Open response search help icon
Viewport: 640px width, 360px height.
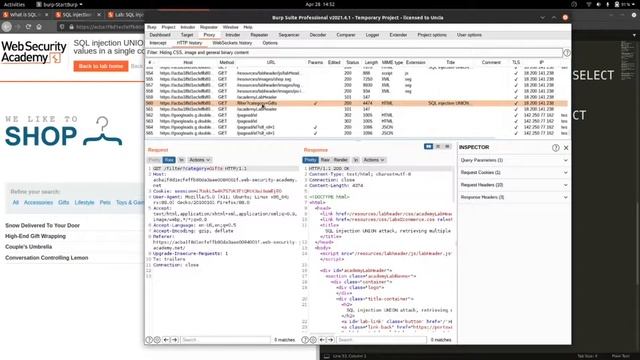pyautogui.click(x=304, y=340)
